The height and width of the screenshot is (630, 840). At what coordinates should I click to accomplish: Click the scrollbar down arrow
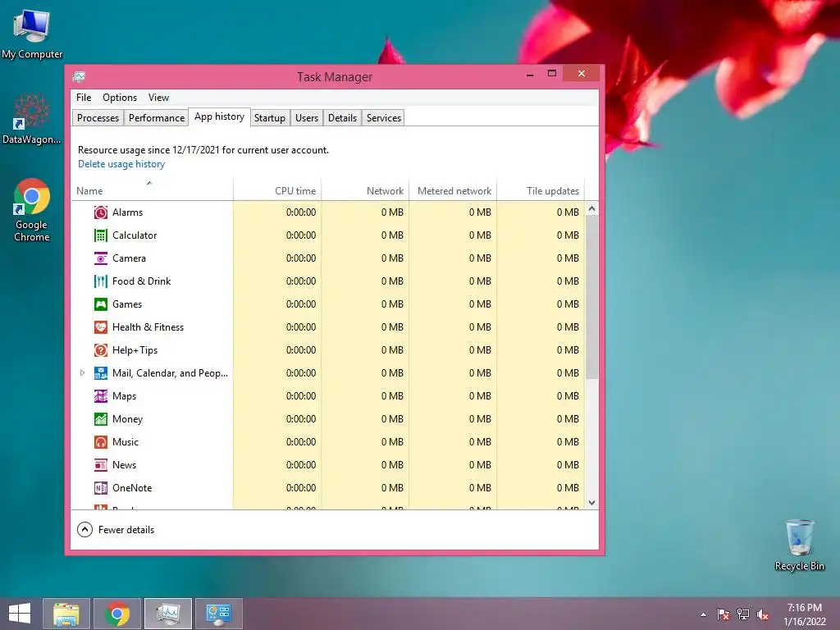592,503
